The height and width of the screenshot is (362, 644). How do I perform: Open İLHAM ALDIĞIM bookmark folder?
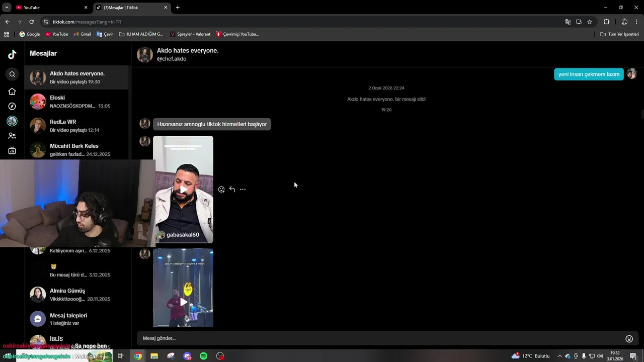point(141,34)
